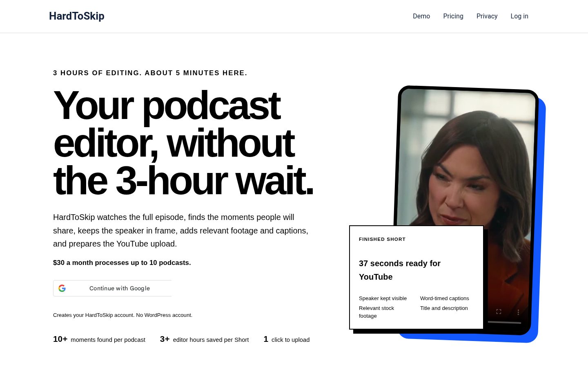Screen dimensions: 588x368
Task: Click '3+ editor hours saved per Short'
Action: click(x=204, y=339)
